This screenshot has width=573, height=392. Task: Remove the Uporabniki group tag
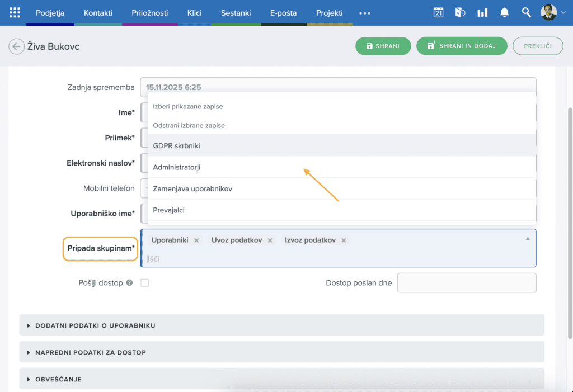[x=196, y=240]
